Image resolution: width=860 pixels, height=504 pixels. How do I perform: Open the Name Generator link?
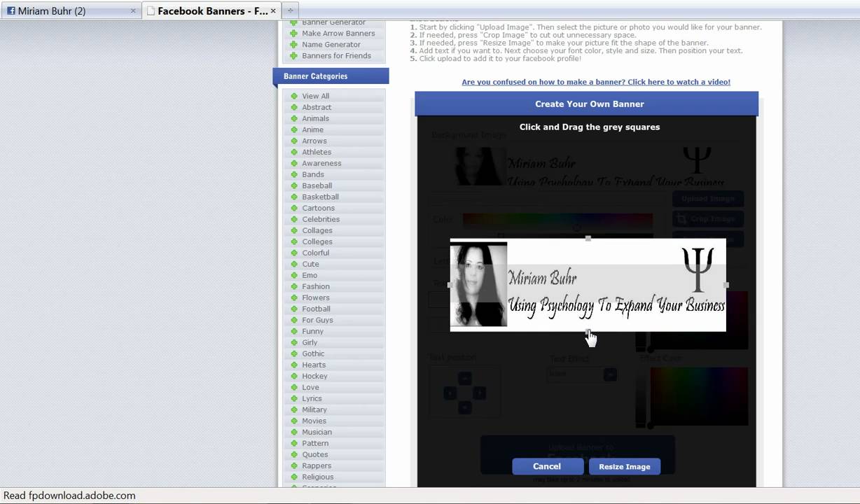[x=331, y=44]
